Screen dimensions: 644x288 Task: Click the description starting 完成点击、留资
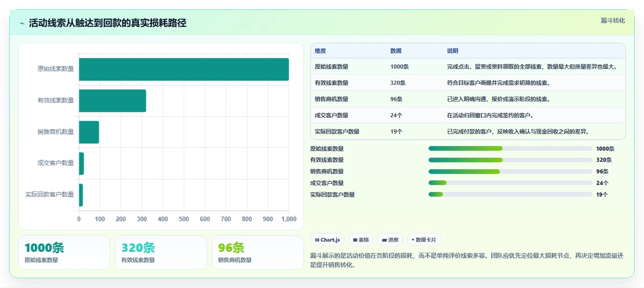coord(532,67)
